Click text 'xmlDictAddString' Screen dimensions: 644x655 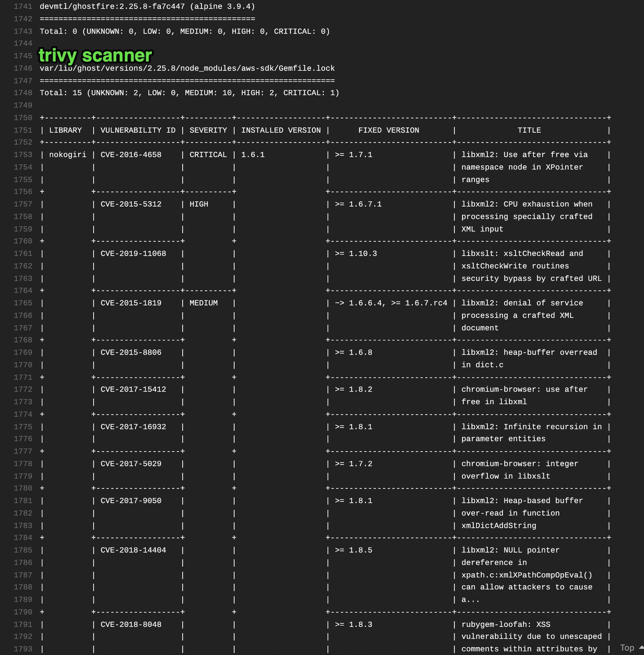pyautogui.click(x=499, y=526)
